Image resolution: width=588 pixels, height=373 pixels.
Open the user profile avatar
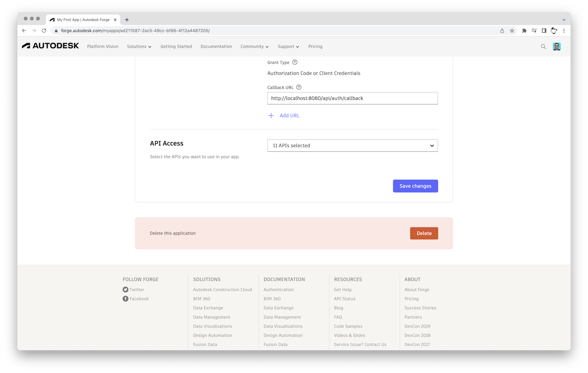click(x=557, y=46)
